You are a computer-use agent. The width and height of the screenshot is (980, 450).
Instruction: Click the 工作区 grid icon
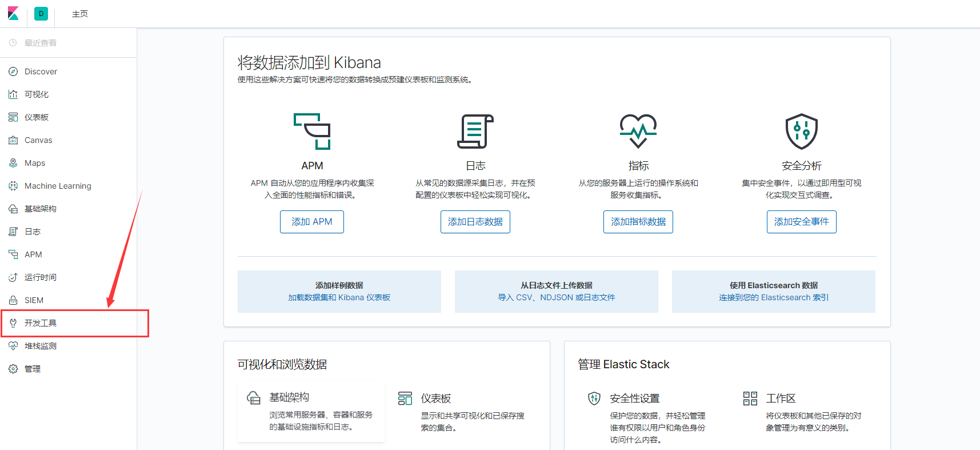click(750, 399)
